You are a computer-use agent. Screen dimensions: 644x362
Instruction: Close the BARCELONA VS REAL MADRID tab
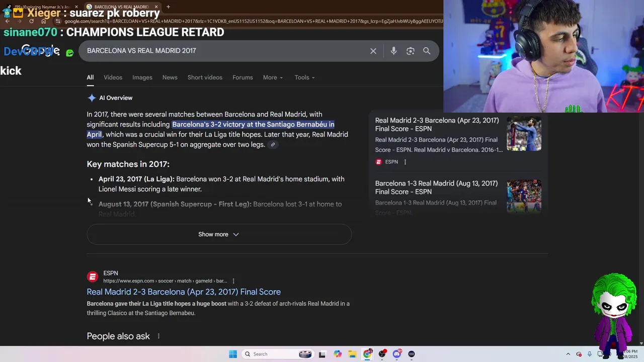point(156,7)
